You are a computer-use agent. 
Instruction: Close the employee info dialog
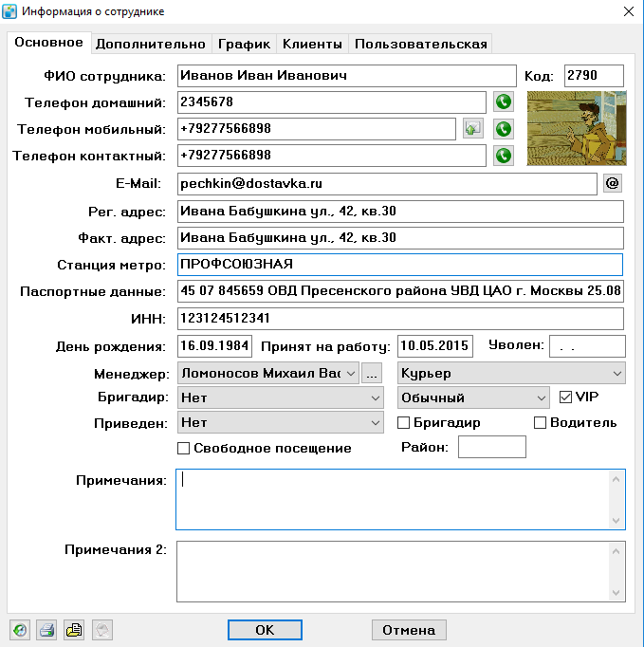click(x=628, y=11)
